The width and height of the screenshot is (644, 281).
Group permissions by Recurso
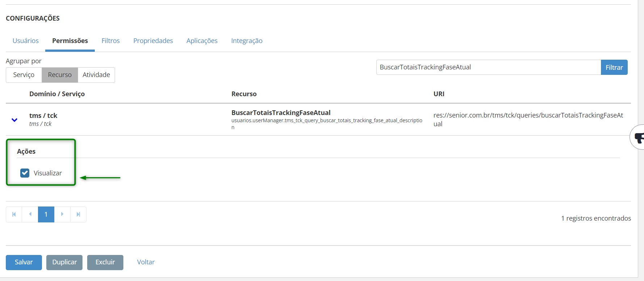coord(60,75)
